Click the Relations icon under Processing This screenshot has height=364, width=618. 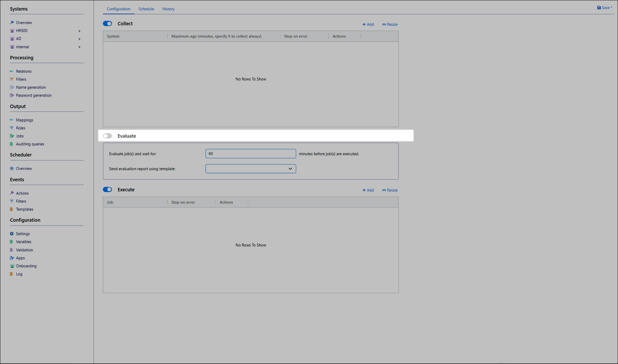(x=12, y=71)
